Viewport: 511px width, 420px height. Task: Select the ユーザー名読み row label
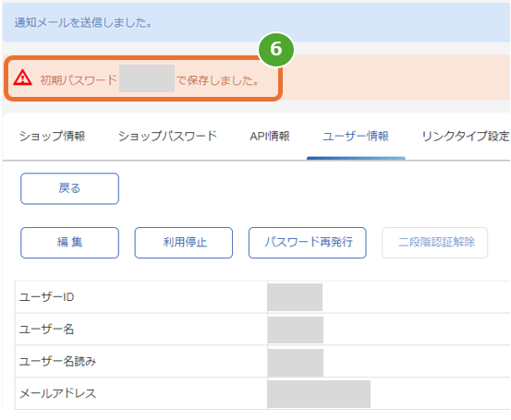tap(57, 361)
